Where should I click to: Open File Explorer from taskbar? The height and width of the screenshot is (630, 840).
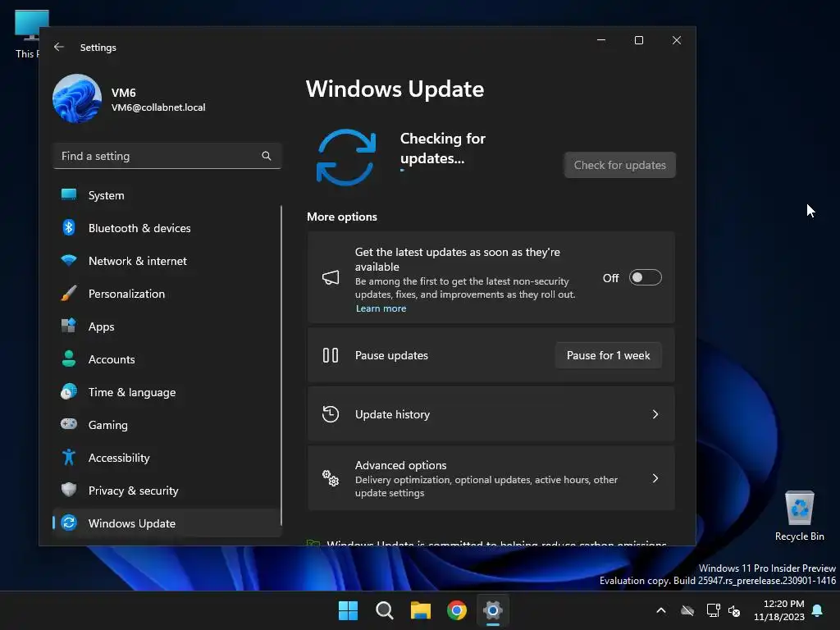click(x=421, y=610)
